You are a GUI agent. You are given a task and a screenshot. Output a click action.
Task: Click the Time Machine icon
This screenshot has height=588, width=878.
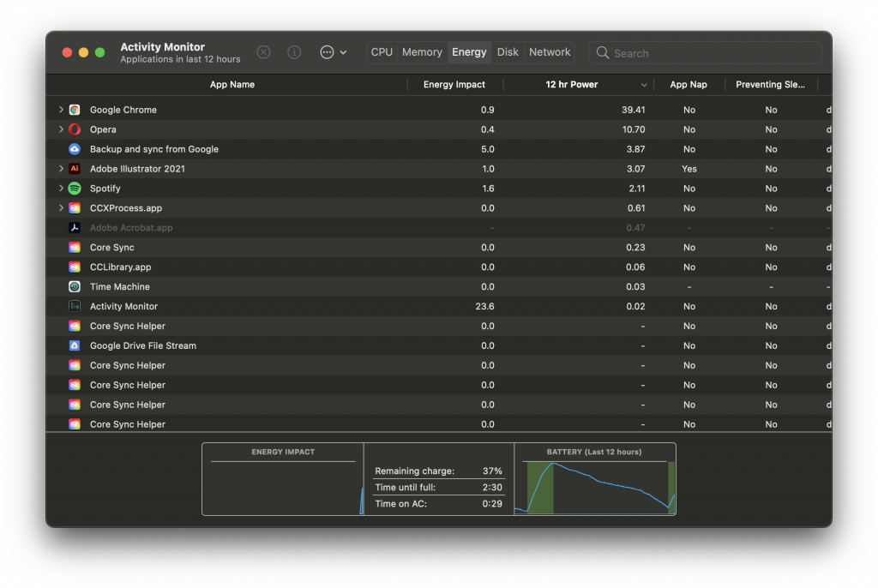click(75, 286)
